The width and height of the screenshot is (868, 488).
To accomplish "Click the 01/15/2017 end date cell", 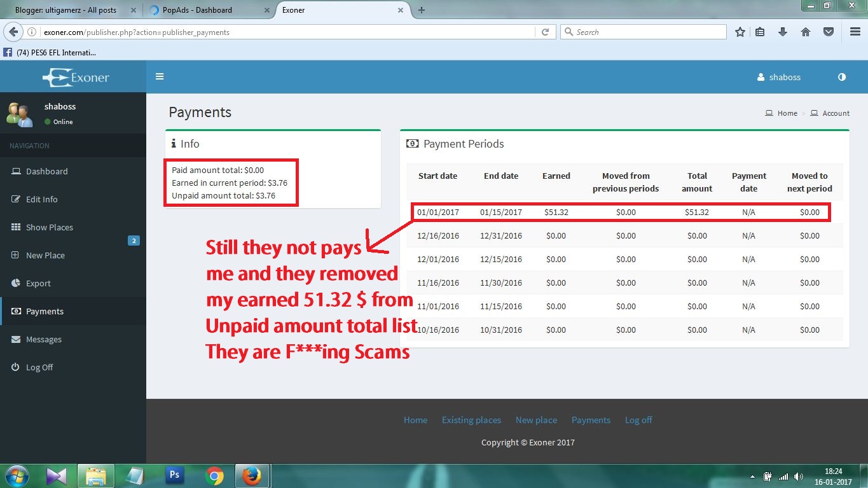I will 501,212.
